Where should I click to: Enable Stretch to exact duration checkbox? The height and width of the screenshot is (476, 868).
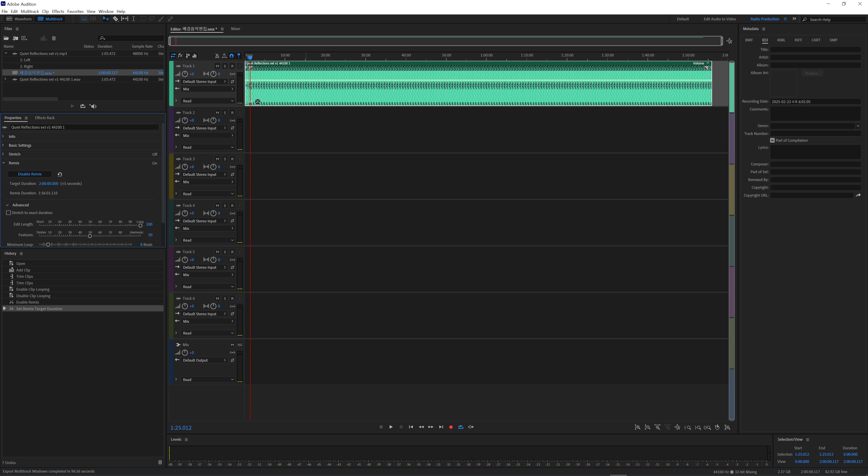pyautogui.click(x=9, y=212)
